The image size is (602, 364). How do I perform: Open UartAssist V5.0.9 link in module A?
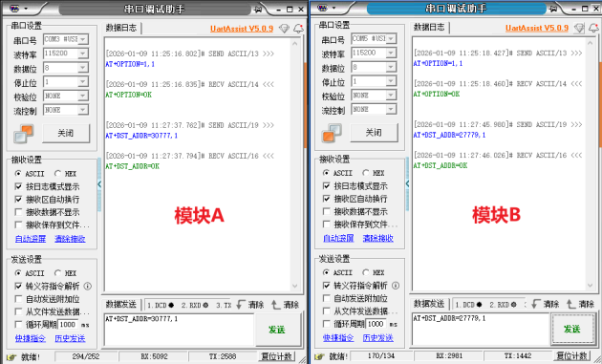(242, 29)
